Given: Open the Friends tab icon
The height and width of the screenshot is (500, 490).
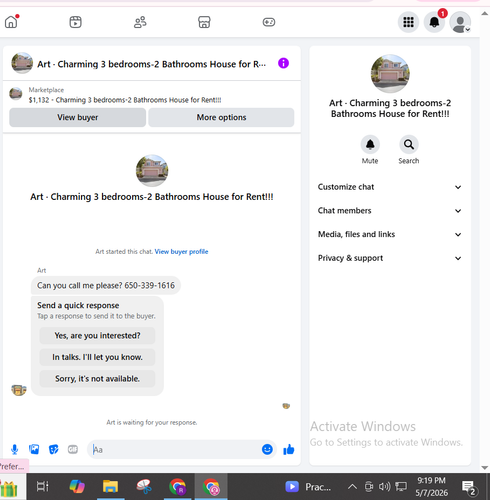Looking at the screenshot, I should coord(140,22).
